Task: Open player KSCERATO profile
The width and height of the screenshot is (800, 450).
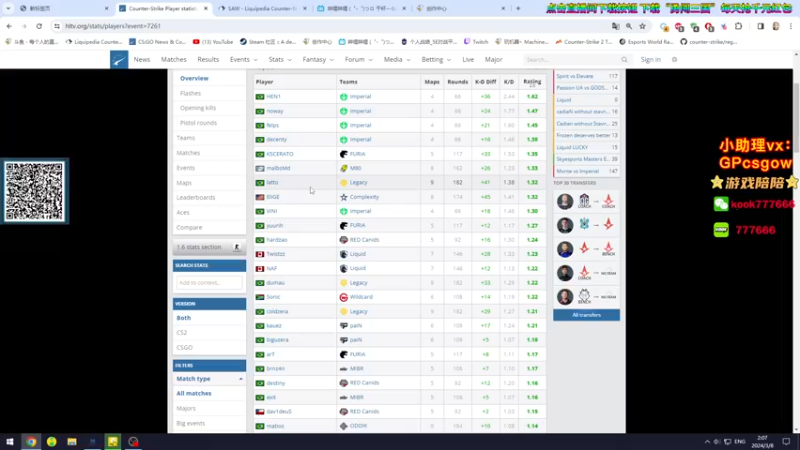Action: (x=280, y=154)
